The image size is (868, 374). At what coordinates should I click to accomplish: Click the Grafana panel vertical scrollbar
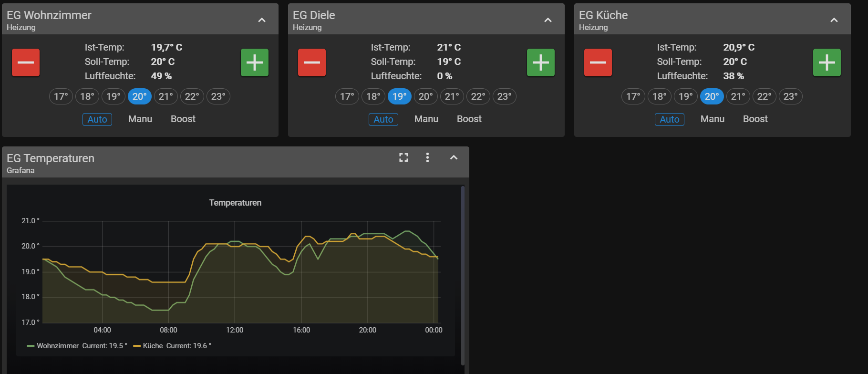(463, 275)
